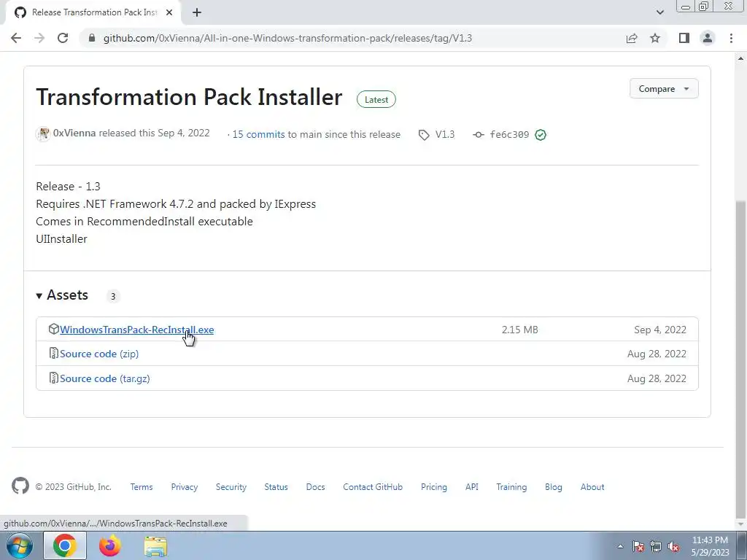
Task: Download WindowsTransPack-RecInstall.exe
Action: click(136, 330)
